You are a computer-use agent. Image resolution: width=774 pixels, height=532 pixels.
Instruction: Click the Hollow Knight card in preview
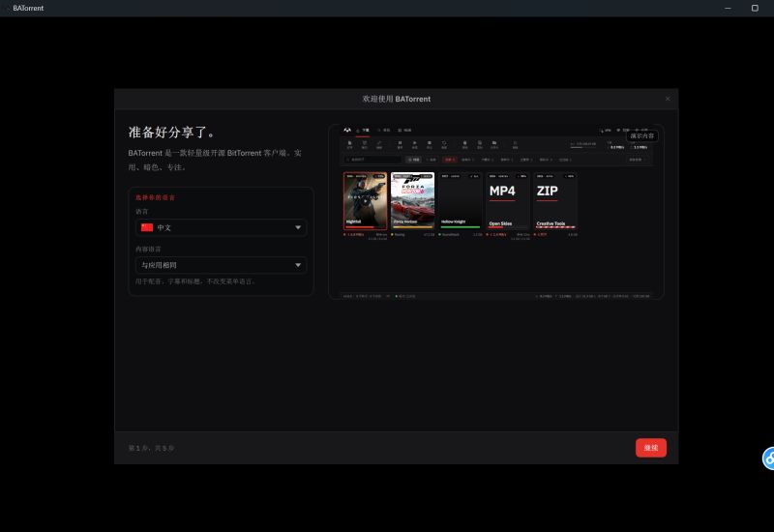(x=461, y=201)
